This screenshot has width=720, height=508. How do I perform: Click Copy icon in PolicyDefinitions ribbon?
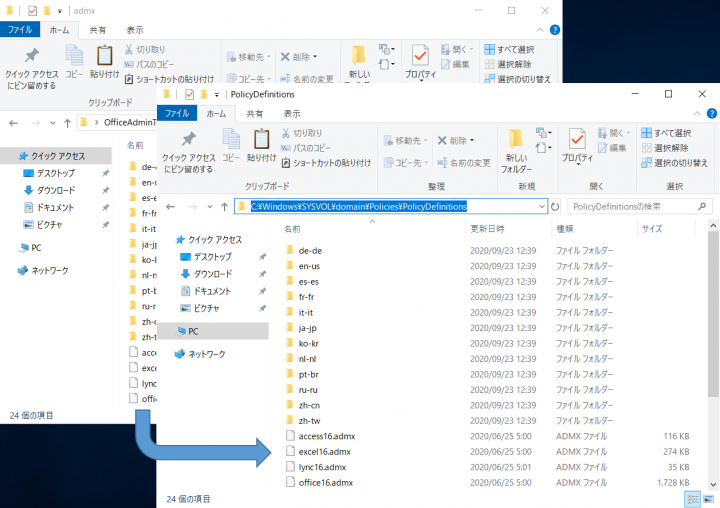tap(231, 145)
